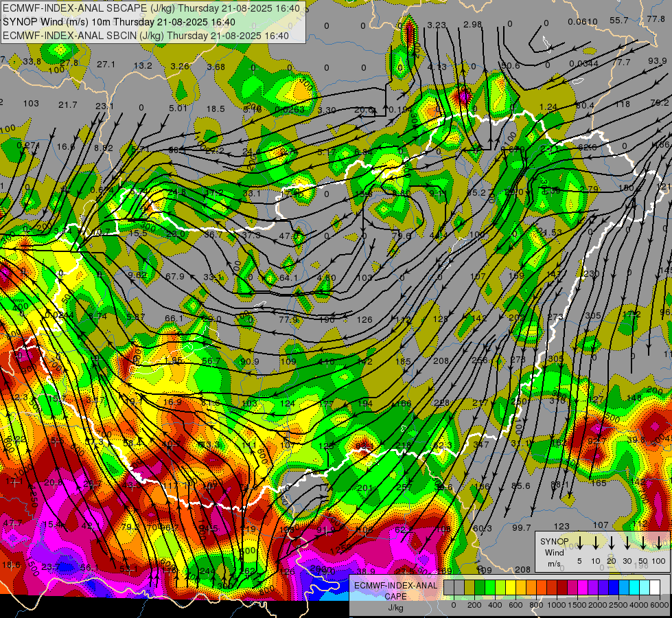Pick the first gray swatch in CAPE legend

click(449, 588)
